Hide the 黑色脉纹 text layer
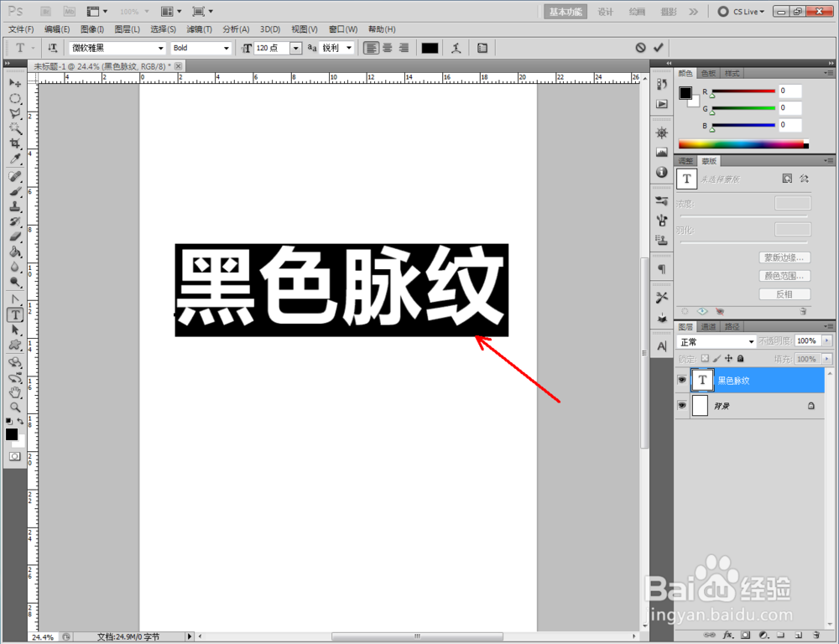This screenshot has width=839, height=644. 681,381
